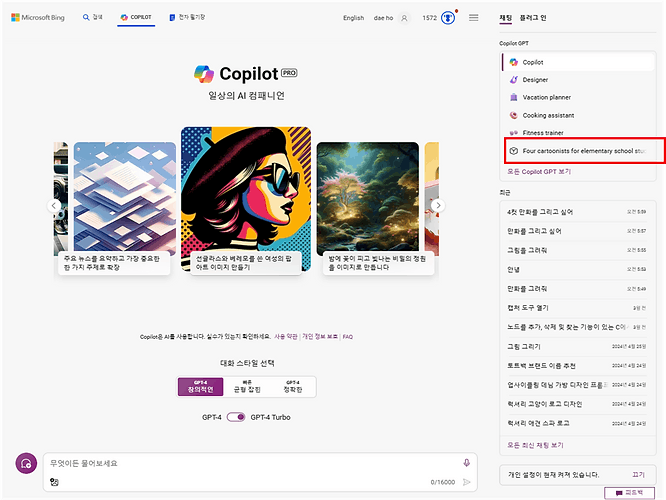Open the feedback button
666x500 pixels.
click(x=629, y=492)
